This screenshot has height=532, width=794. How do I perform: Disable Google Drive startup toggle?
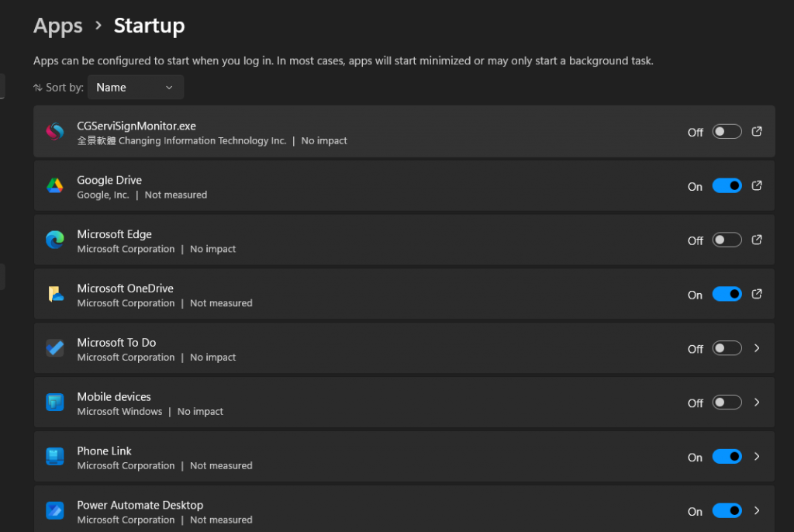[x=727, y=186]
